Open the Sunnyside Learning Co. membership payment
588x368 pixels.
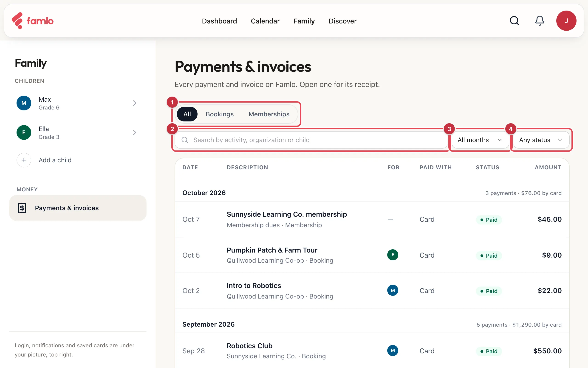372,219
